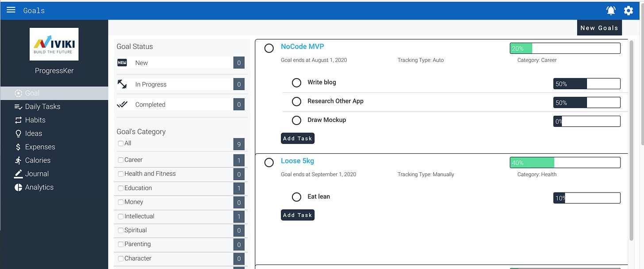This screenshot has width=644, height=269.
Task: Filter goals by In Progress status
Action: pos(180,84)
